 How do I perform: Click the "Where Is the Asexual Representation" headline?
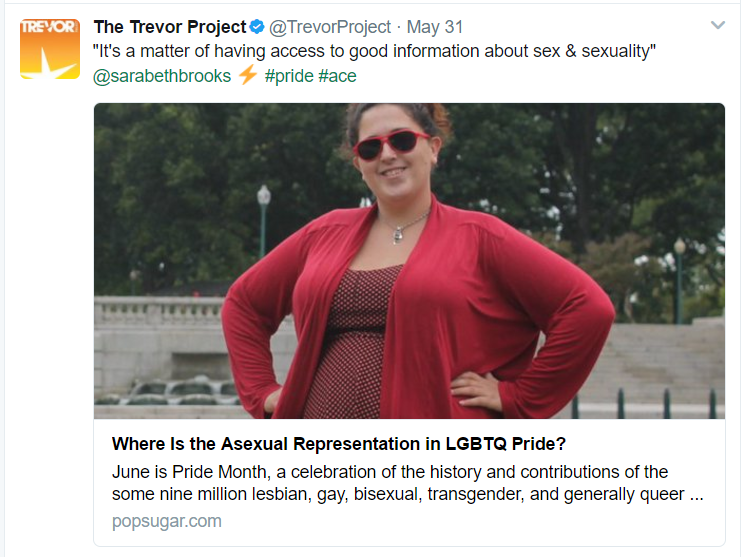click(x=339, y=444)
